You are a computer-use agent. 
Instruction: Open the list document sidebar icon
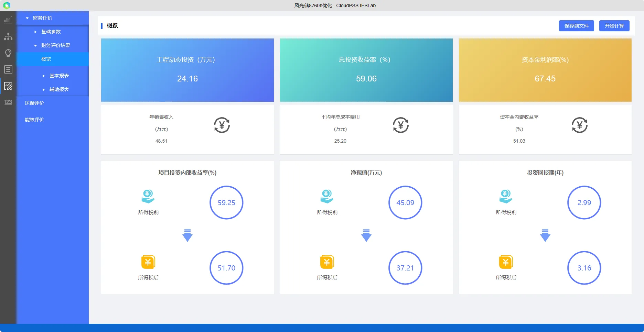pos(8,69)
